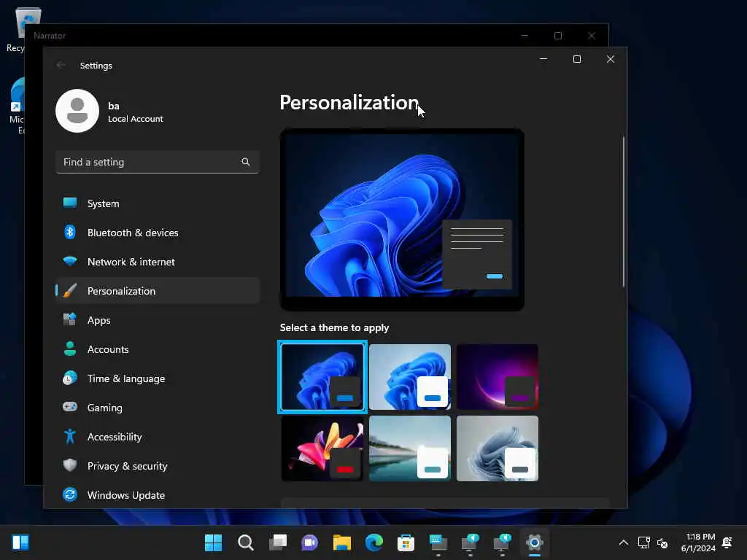Open on-screen keyboard app on taskbar
The image size is (747, 560).
pos(438,542)
